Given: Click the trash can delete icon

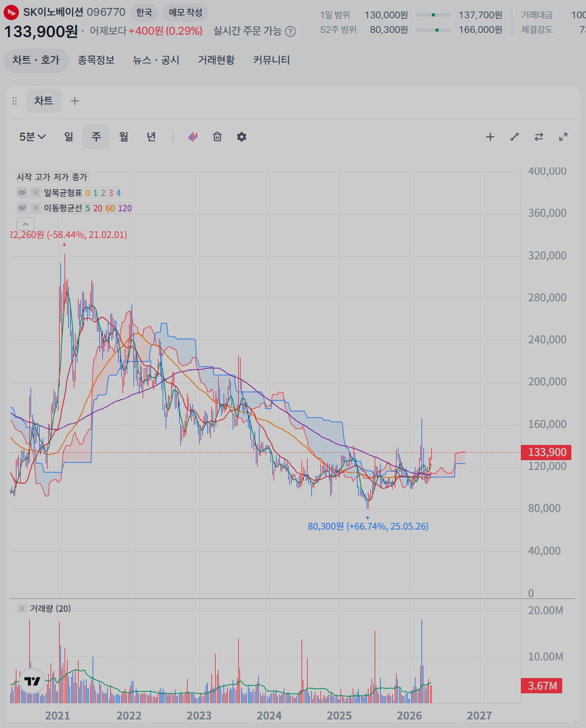Looking at the screenshot, I should [x=217, y=137].
